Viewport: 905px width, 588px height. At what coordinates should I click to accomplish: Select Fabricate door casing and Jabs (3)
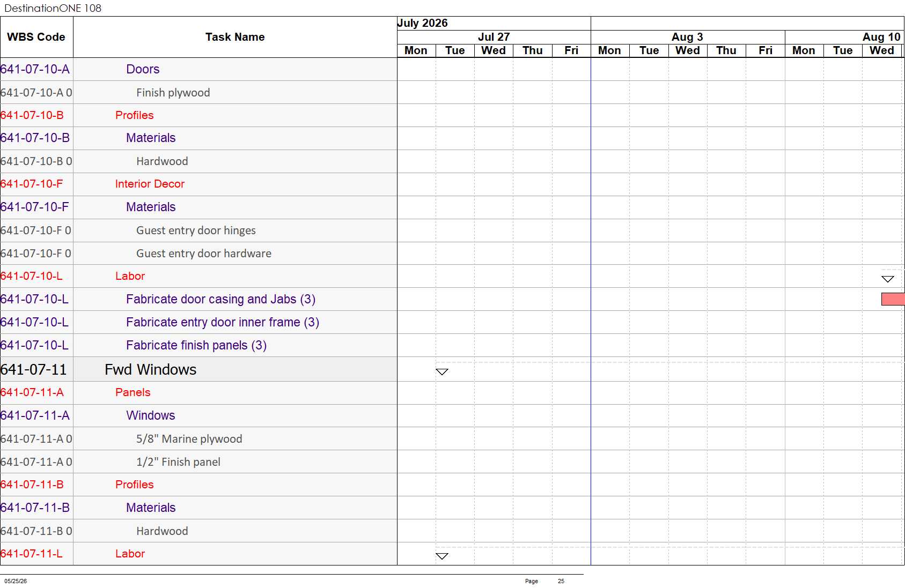220,299
